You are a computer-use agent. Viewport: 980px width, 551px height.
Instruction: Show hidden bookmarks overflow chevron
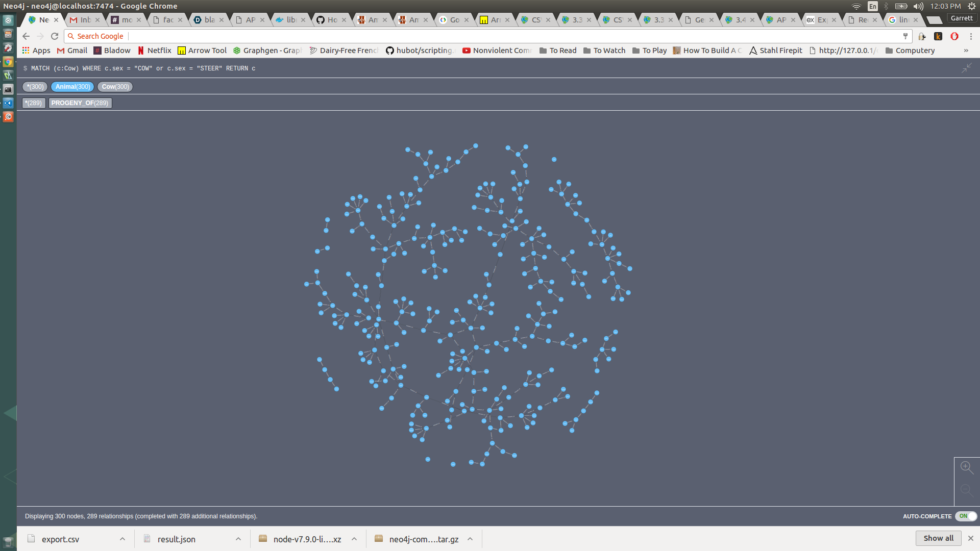[x=966, y=51]
